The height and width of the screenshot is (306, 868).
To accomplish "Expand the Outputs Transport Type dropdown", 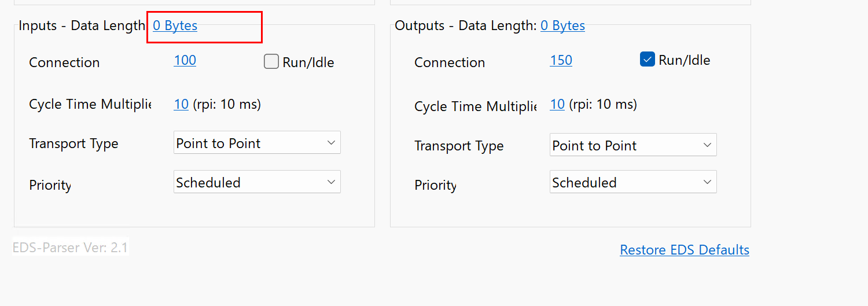I will [x=633, y=145].
